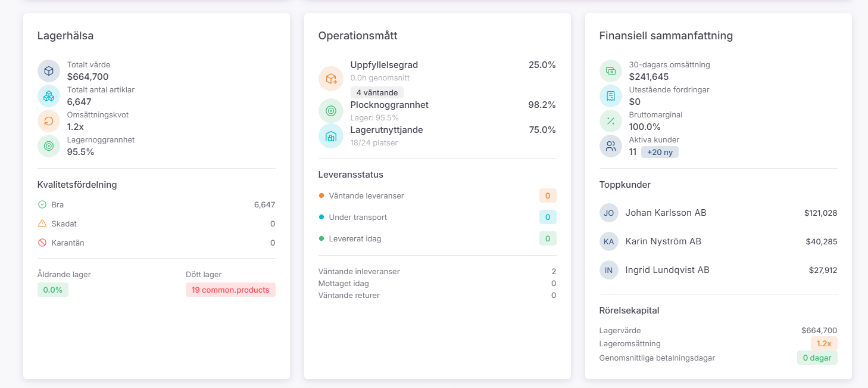Click the Levererat idag zero counter
Screen dimensions: 868x388
pos(548,238)
